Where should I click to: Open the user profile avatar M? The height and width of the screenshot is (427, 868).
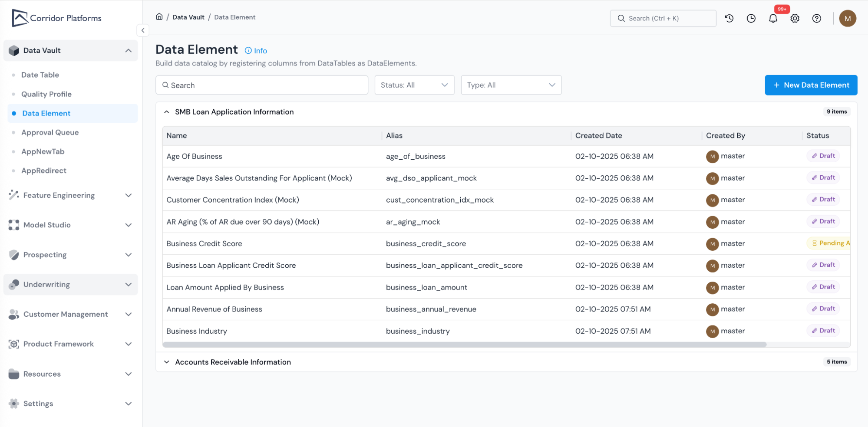click(847, 18)
